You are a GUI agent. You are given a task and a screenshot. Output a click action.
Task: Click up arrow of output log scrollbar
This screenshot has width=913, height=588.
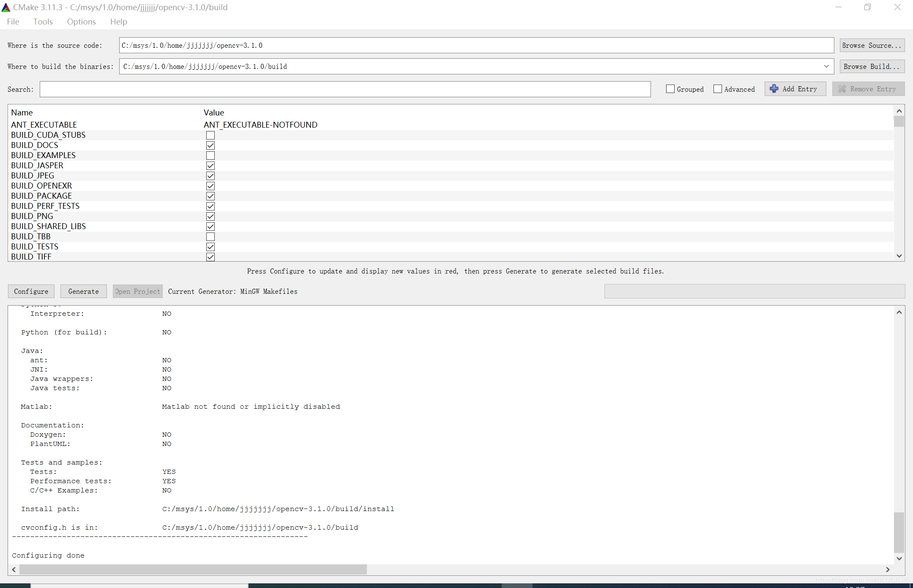click(899, 312)
